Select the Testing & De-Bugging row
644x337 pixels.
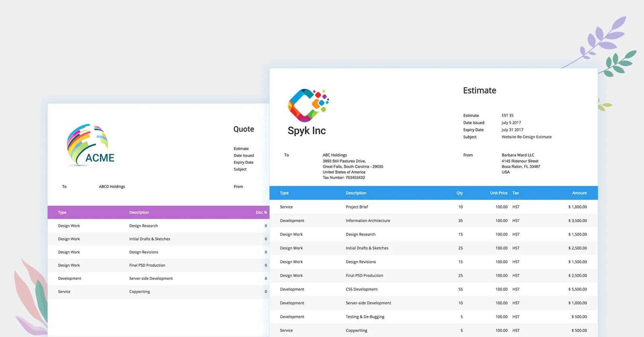[x=365, y=317]
